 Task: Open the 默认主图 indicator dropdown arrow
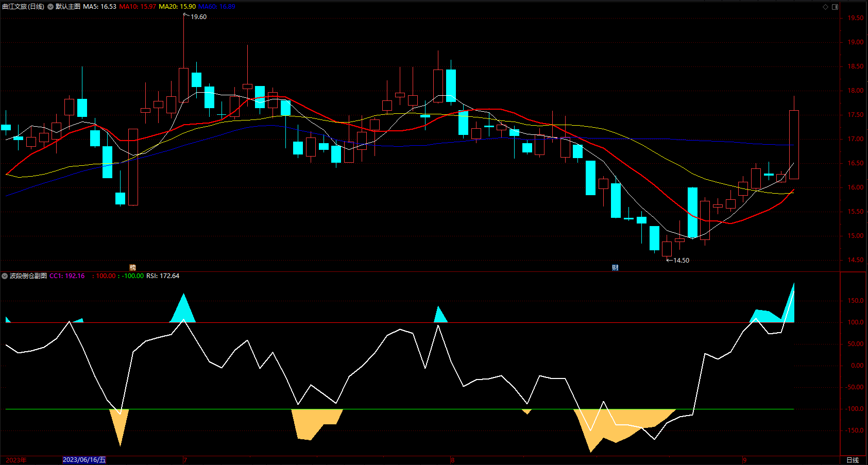pos(50,7)
